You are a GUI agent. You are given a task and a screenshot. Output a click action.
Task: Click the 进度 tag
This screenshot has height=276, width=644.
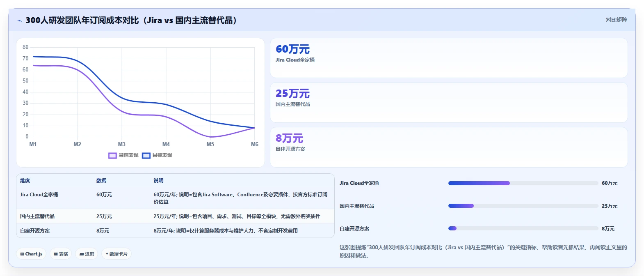(87, 254)
